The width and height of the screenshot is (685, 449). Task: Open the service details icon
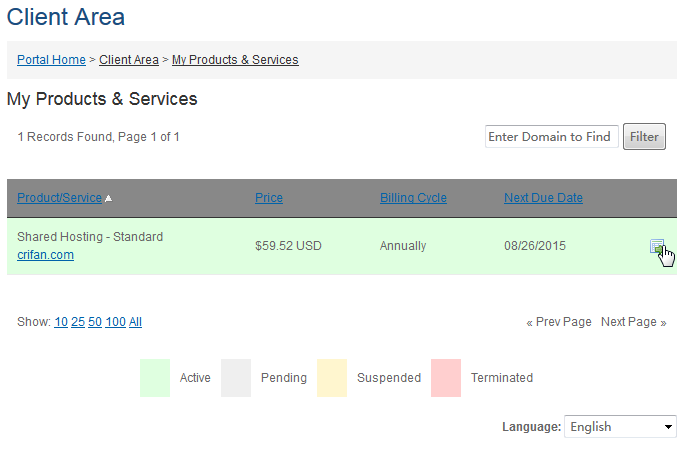[x=657, y=246]
